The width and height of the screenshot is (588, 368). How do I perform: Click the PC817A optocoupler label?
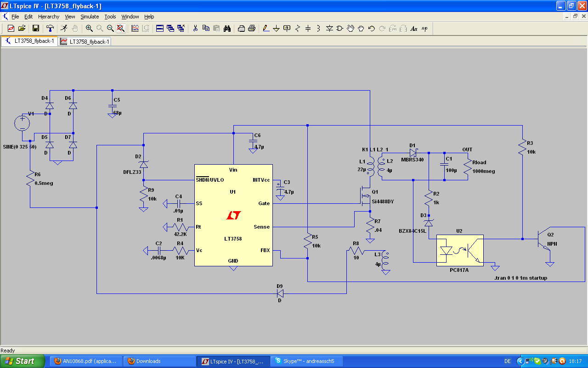459,270
